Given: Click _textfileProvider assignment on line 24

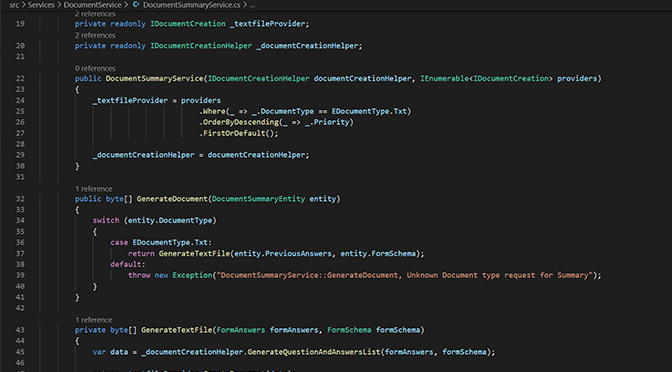Looking at the screenshot, I should (130, 100).
